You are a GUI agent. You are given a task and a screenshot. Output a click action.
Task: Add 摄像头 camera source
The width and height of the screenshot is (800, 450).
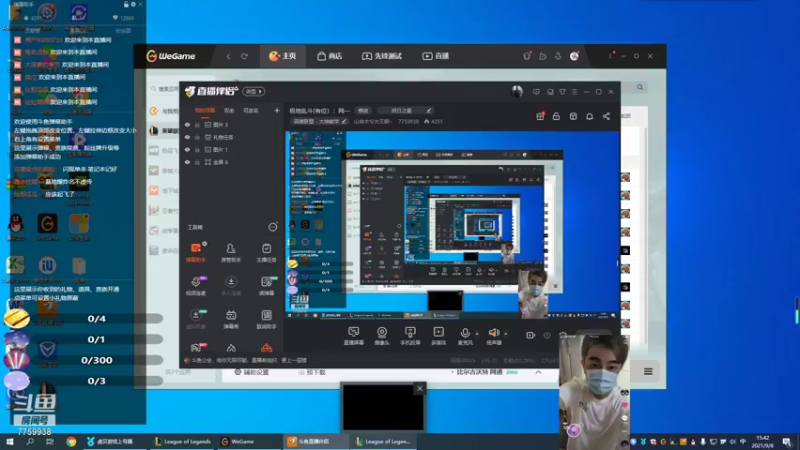[x=382, y=336]
